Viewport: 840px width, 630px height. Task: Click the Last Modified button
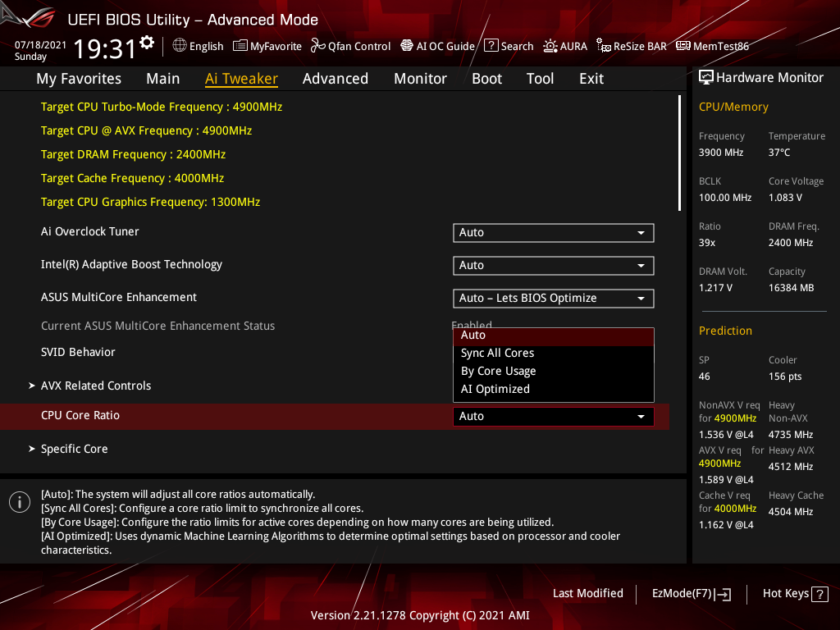coord(587,593)
